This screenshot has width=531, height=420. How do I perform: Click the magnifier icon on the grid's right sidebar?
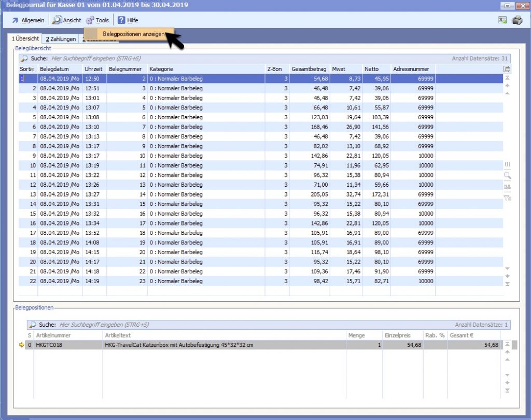coord(507,175)
